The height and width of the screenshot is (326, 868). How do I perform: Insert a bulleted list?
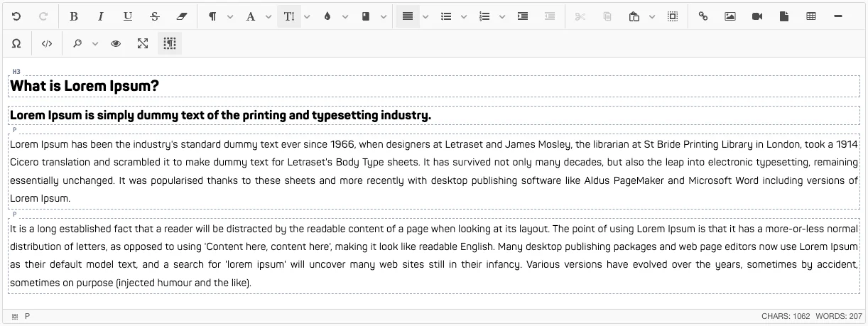click(x=446, y=16)
